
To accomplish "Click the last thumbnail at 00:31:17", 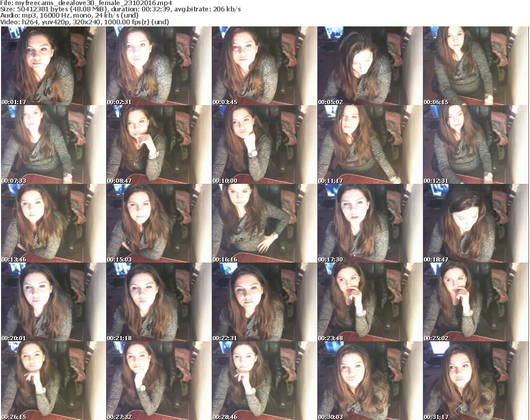I will [475, 381].
